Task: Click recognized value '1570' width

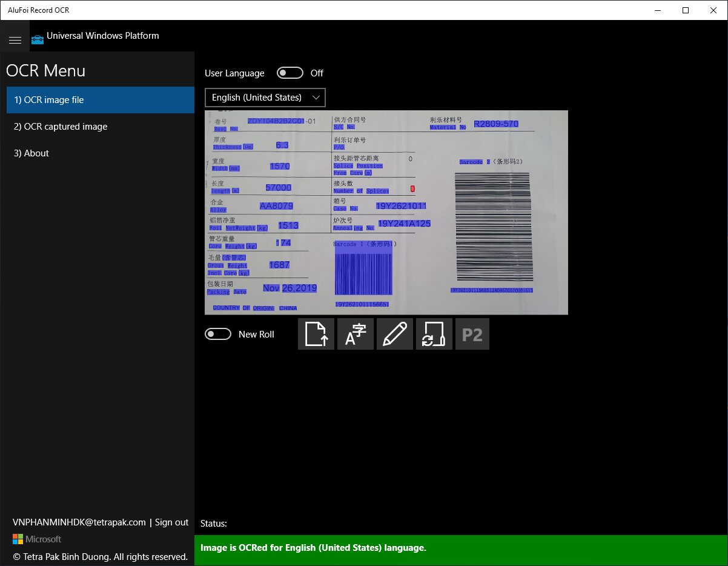Action: click(x=280, y=166)
